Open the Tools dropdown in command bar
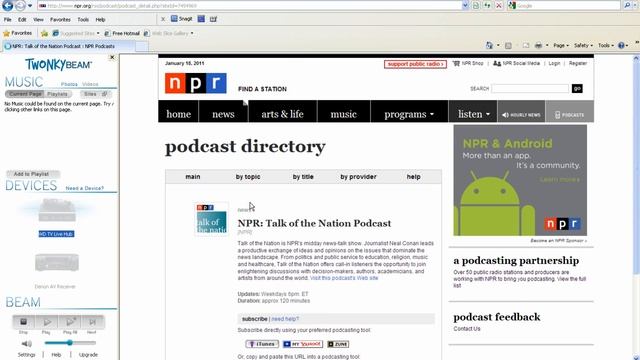Viewport: 640px width, 360px height. tap(606, 45)
